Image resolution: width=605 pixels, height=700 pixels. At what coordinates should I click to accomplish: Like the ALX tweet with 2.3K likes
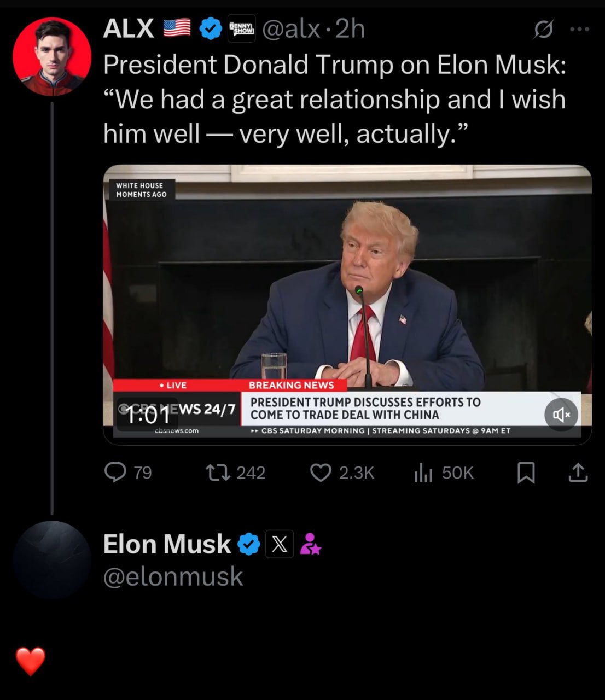pos(321,472)
